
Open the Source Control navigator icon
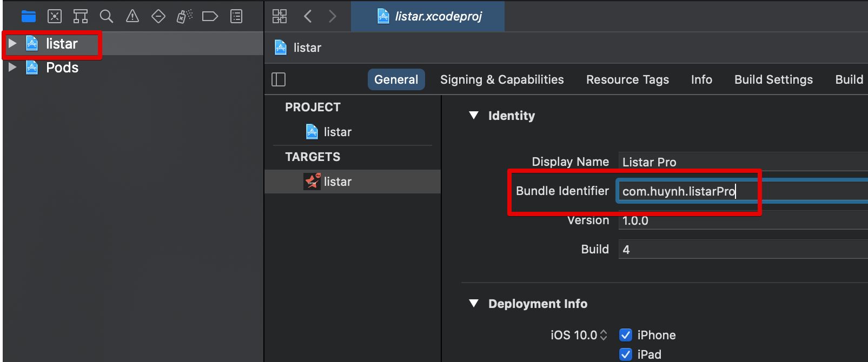click(55, 17)
